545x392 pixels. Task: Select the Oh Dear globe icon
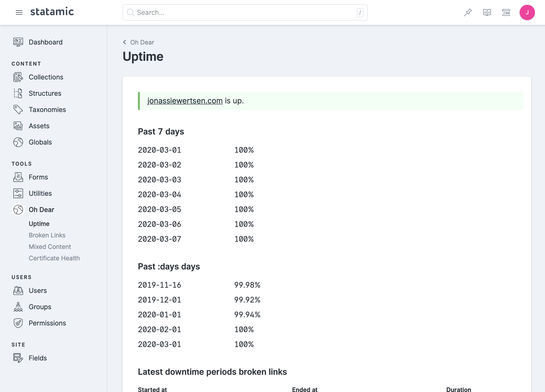coord(18,209)
